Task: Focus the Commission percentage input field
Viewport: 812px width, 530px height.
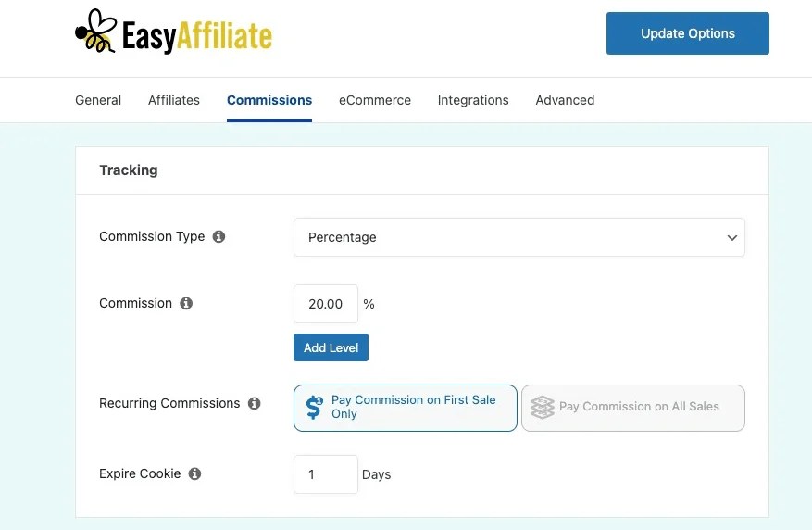Action: pyautogui.click(x=325, y=304)
